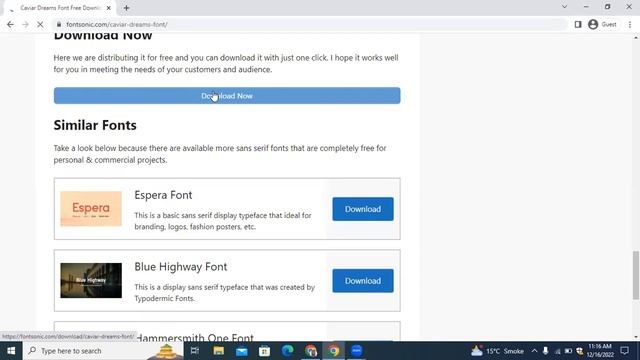This screenshot has height=360, width=640.
Task: Open the Mail app in taskbar
Action: [x=242, y=351]
